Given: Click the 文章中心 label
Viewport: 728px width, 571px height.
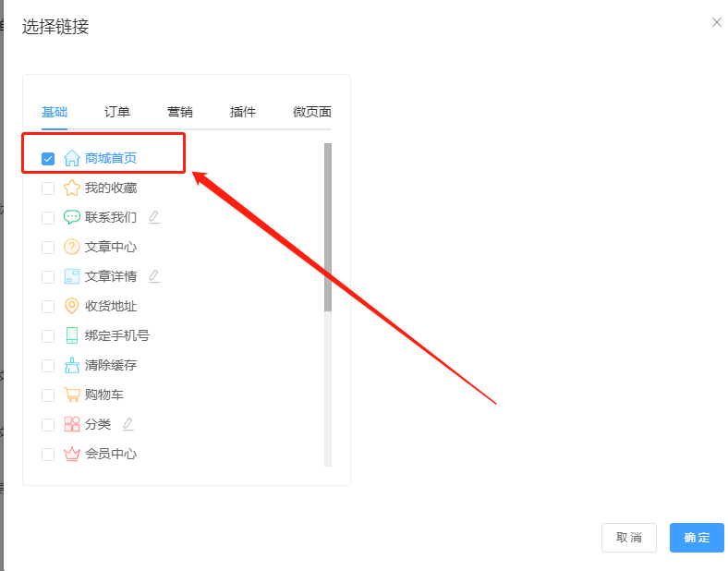Looking at the screenshot, I should tap(111, 247).
